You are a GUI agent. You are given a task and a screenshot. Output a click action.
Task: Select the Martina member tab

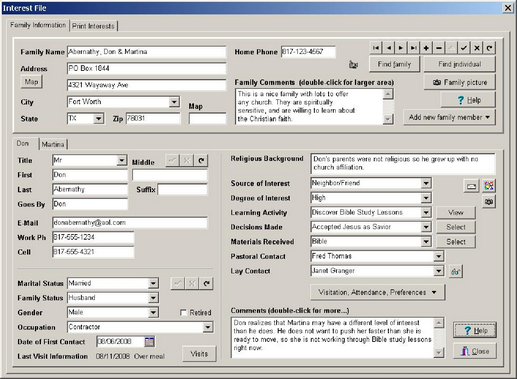[53, 144]
